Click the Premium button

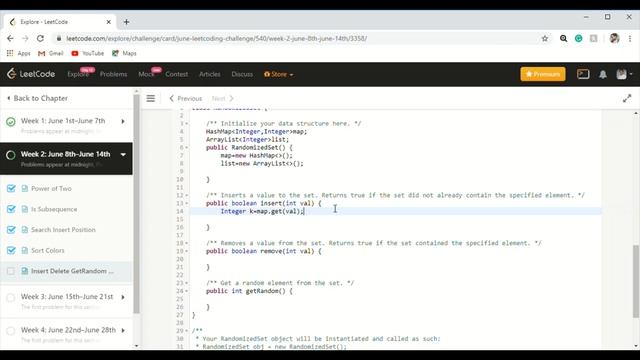(x=543, y=74)
